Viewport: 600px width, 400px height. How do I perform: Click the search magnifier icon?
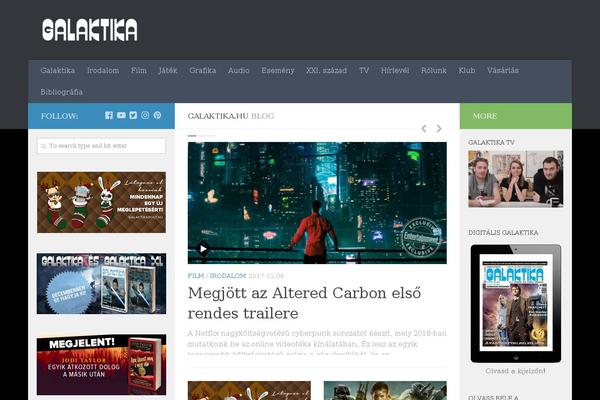(43, 146)
